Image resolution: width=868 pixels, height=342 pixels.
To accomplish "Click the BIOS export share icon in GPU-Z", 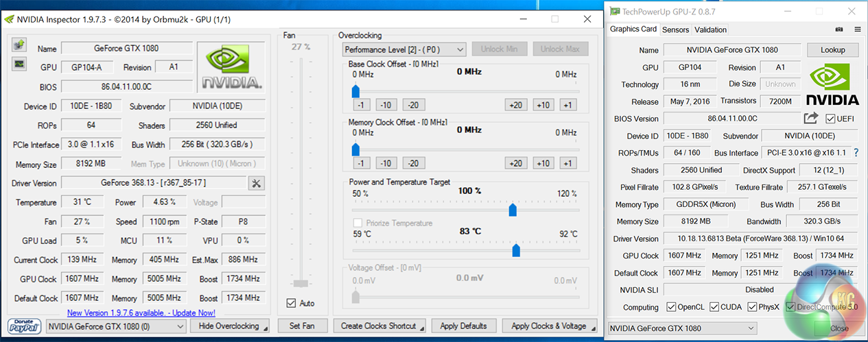I will pyautogui.click(x=811, y=119).
